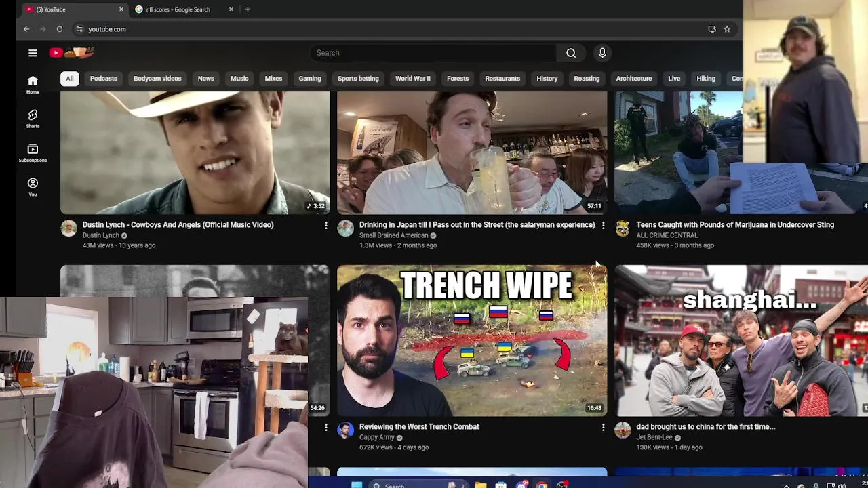Select the World War II filter chip
This screenshot has height=488, width=868.
pyautogui.click(x=413, y=79)
